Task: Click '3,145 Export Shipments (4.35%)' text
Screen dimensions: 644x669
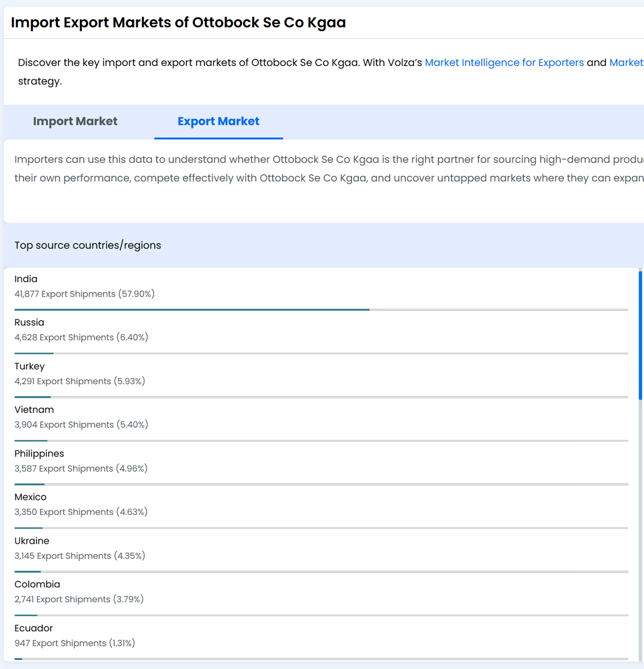Action: click(80, 556)
